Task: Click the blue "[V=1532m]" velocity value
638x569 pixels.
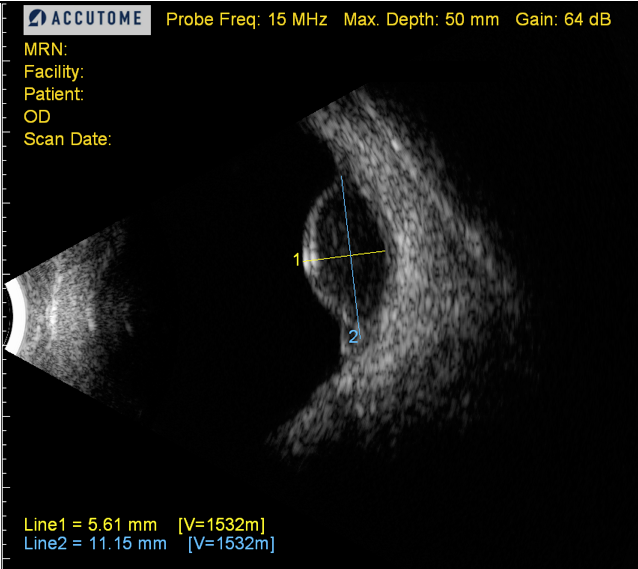Action: (232, 544)
